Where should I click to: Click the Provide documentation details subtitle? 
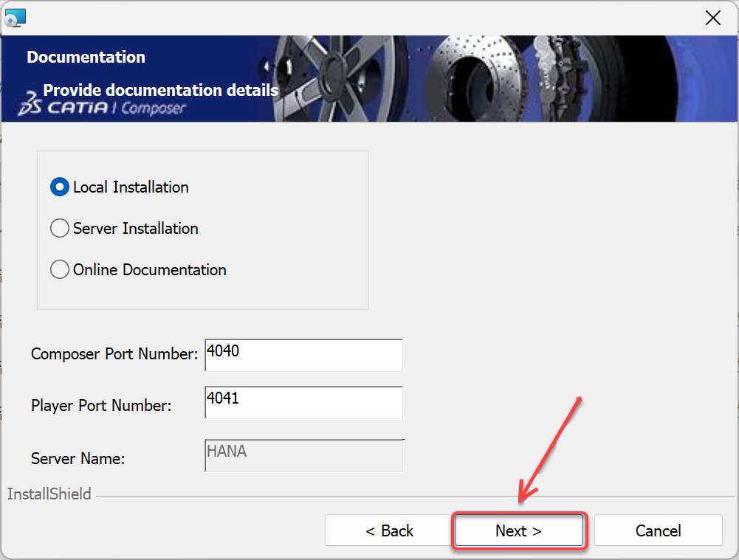(x=159, y=90)
